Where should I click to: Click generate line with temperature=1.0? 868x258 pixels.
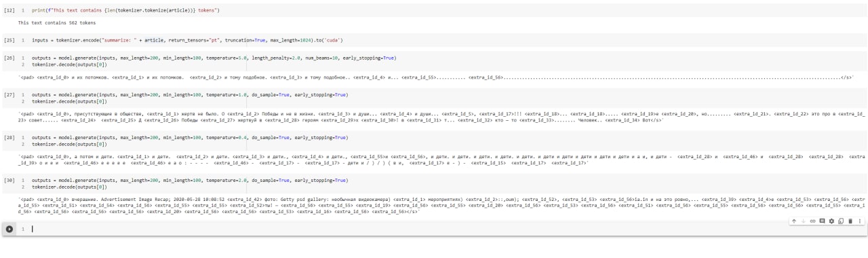click(x=190, y=94)
